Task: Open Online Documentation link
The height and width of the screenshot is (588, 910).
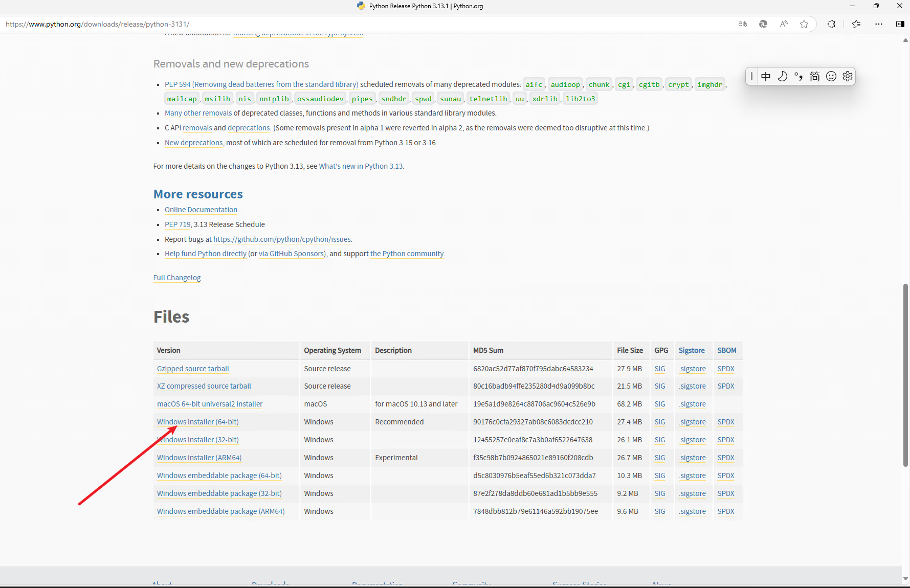Action: click(201, 210)
